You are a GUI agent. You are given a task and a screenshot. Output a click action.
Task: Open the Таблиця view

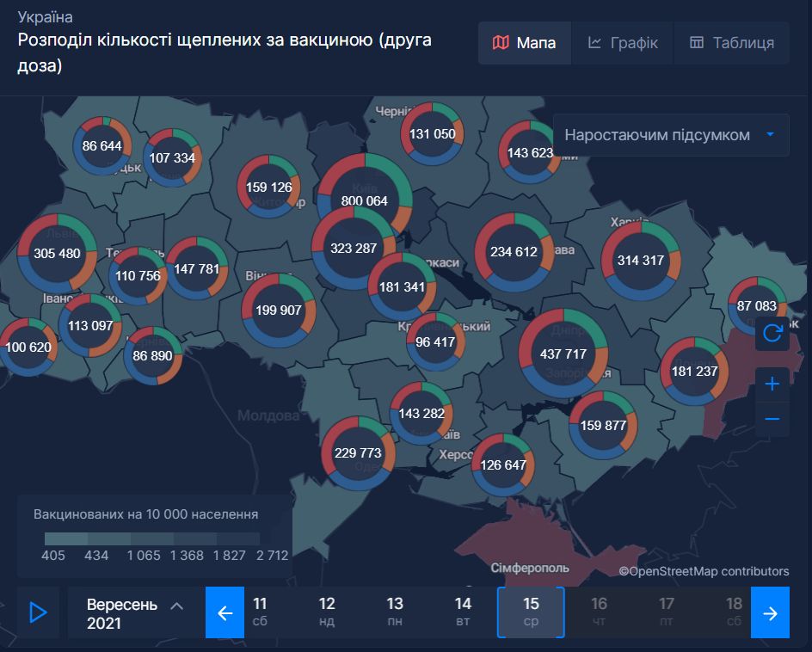tap(732, 43)
